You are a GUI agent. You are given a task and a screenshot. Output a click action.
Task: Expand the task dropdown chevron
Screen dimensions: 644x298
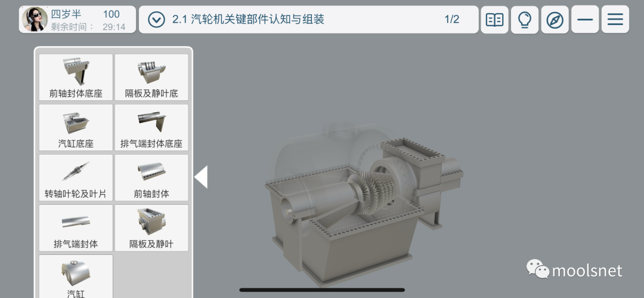point(156,19)
